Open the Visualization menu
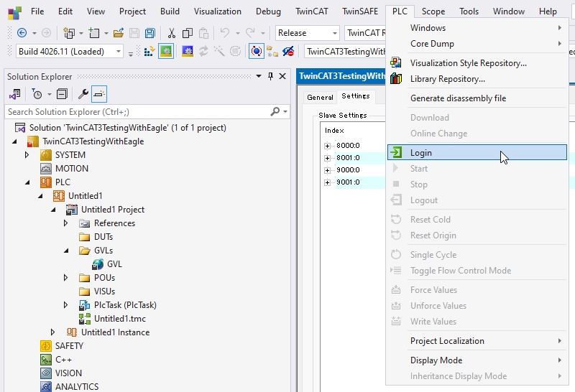 218,11
